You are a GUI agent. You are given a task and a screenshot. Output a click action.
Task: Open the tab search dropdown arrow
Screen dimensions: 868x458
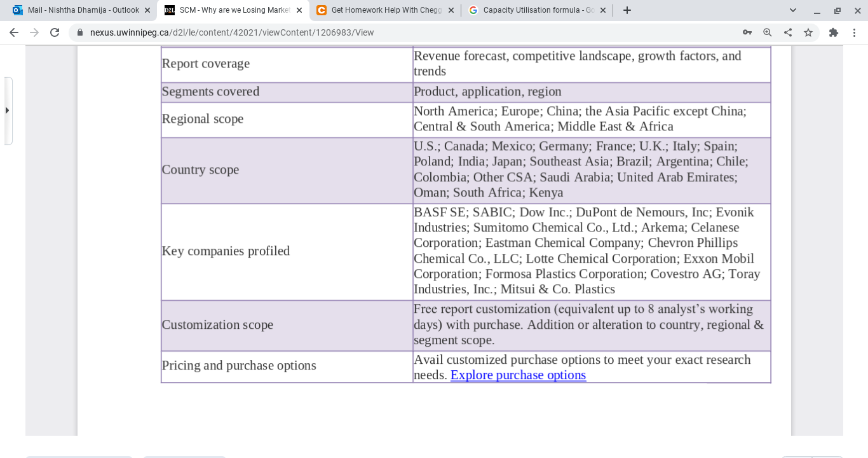point(793,10)
